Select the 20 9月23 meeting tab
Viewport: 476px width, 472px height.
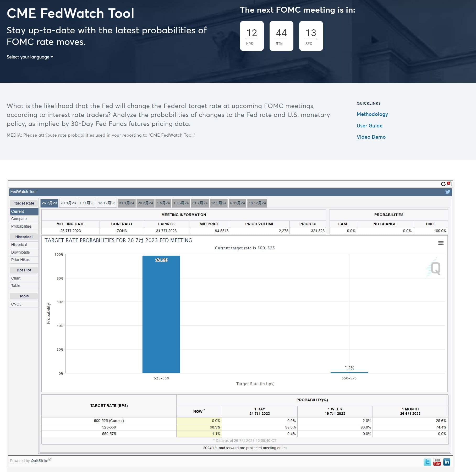tap(68, 203)
